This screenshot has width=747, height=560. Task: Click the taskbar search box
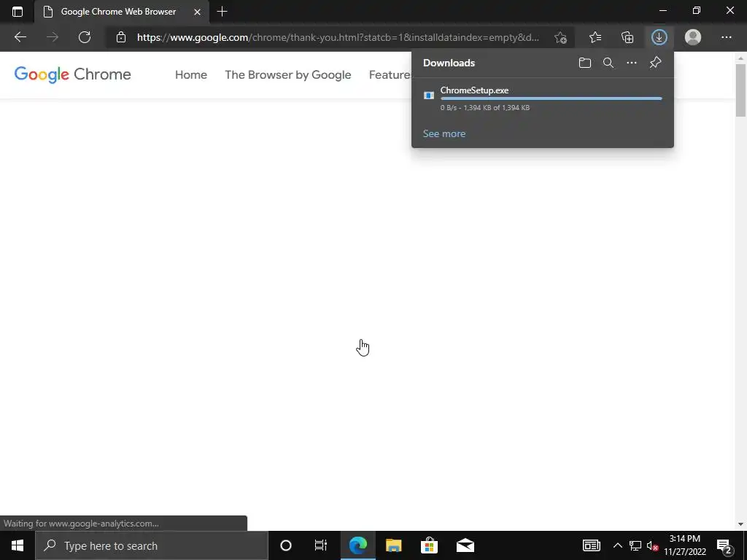(x=152, y=545)
